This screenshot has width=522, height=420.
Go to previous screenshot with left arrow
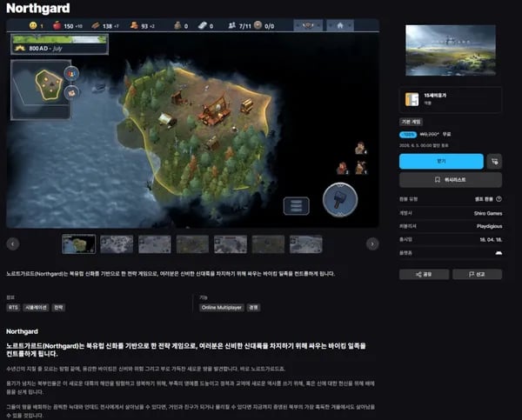coord(13,244)
